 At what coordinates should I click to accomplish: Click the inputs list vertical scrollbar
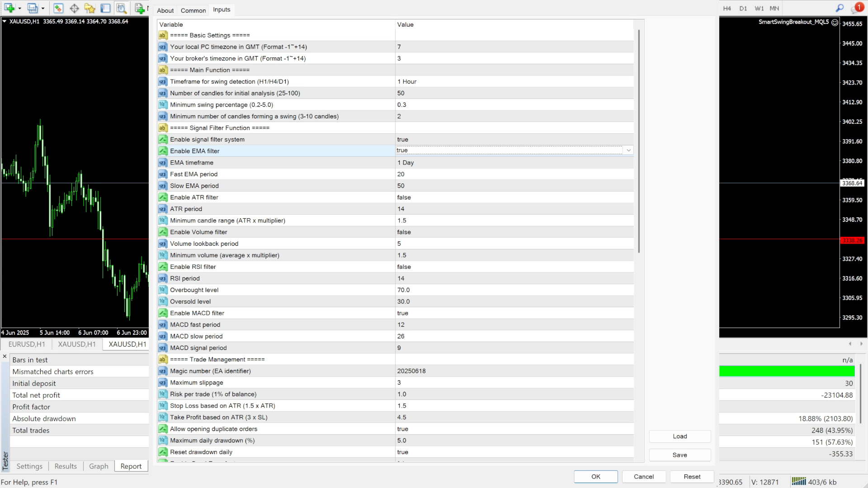pos(639,141)
